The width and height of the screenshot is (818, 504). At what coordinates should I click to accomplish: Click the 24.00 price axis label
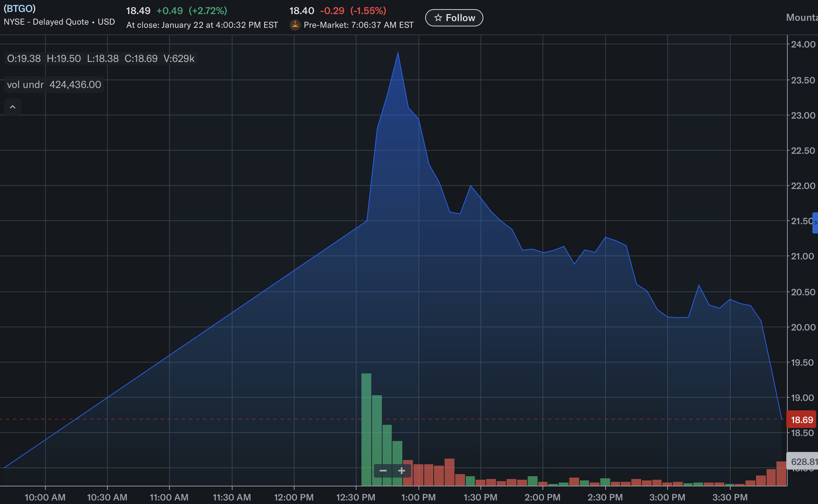tap(803, 44)
